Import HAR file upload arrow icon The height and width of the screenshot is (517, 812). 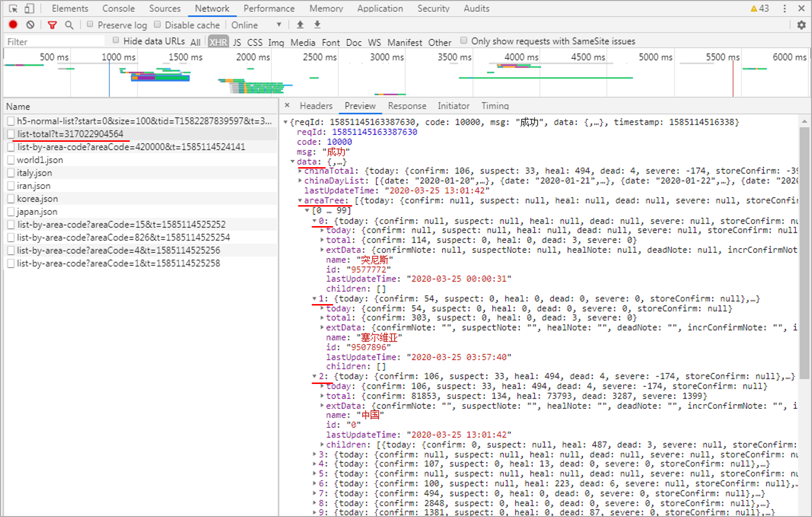click(x=300, y=24)
